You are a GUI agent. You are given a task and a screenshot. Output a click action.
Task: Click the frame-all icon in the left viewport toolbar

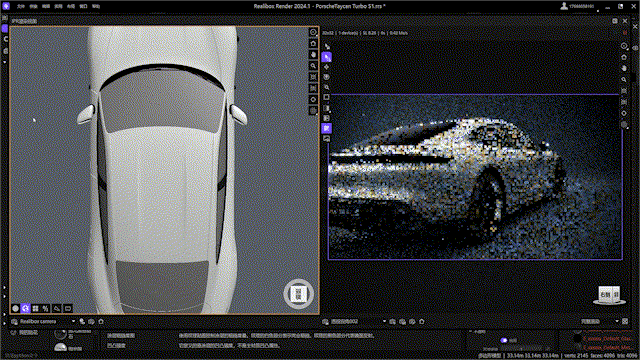tap(313, 77)
